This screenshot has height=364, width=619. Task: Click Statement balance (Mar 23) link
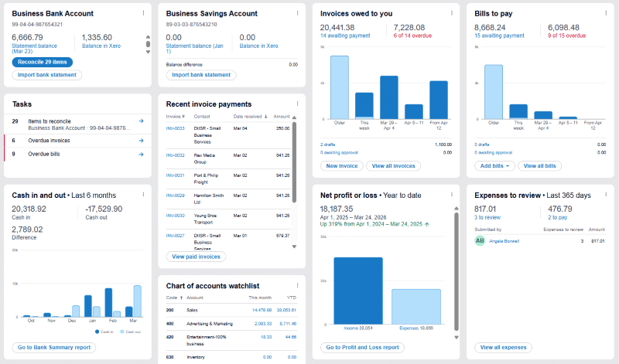coord(34,49)
